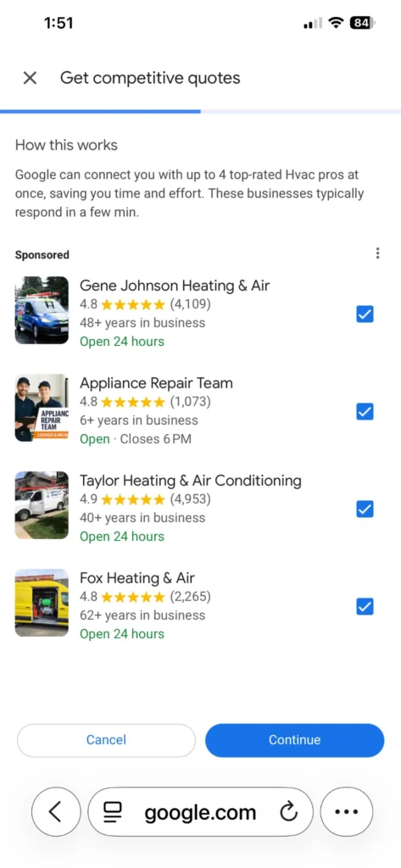This screenshot has width=401, height=868.
Task: Tap the google.com address field
Action: [x=200, y=811]
